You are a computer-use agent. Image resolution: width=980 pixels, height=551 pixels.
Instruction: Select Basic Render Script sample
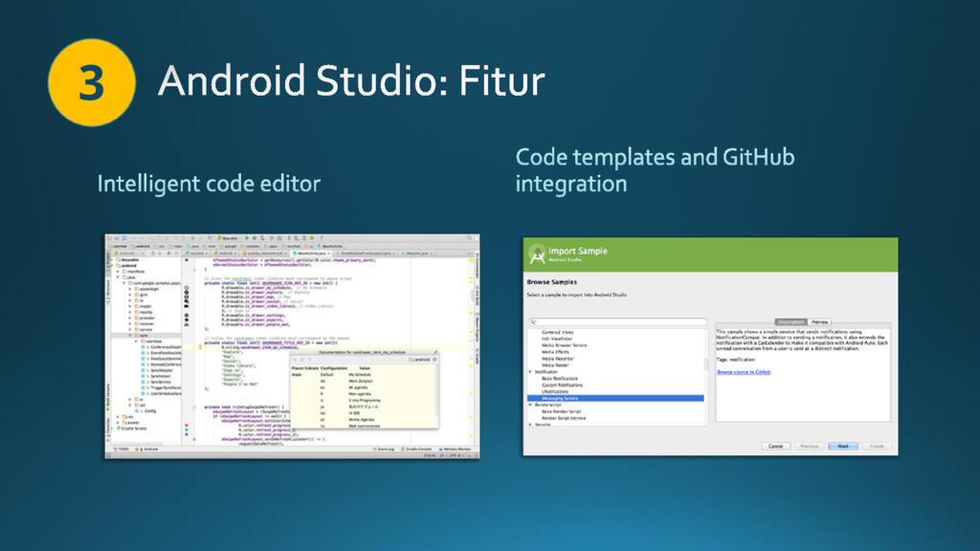tap(561, 411)
